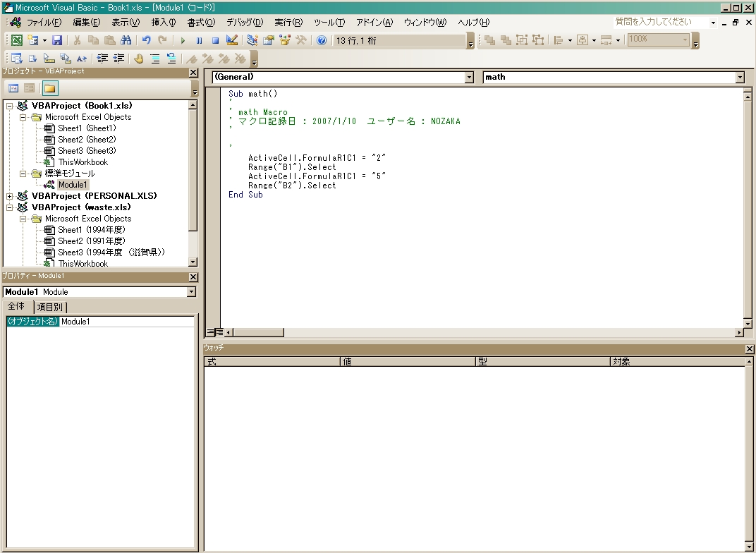Click the Save Book1 floppy disk icon

(57, 41)
